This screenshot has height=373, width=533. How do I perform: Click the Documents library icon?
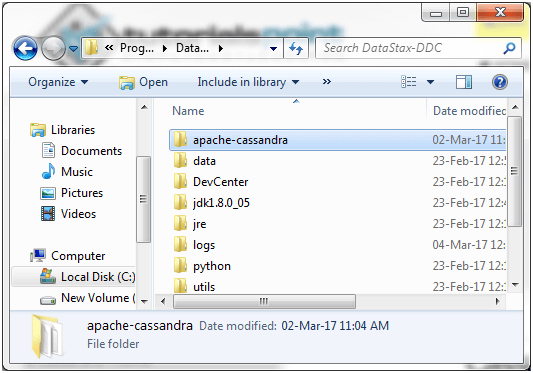48,151
